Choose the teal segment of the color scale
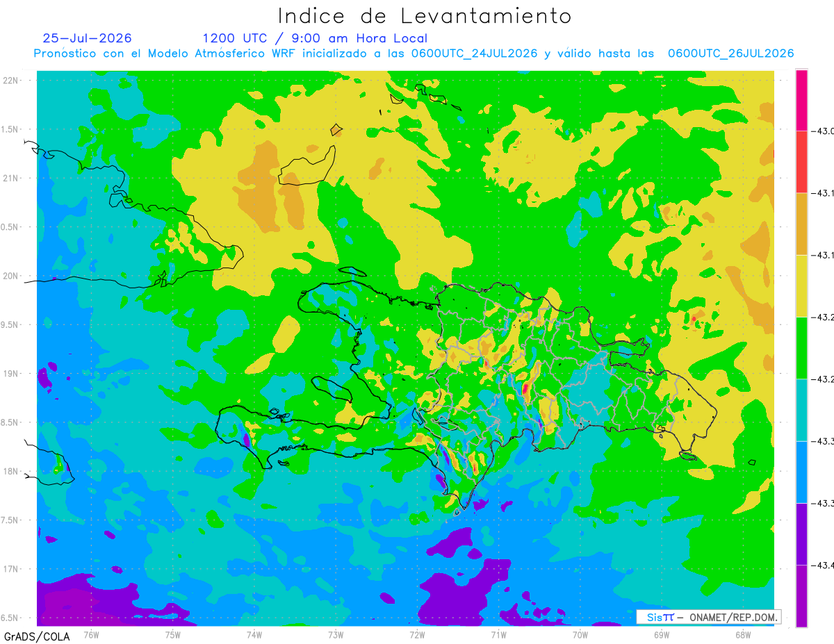This screenshot has width=834, height=644. pyautogui.click(x=801, y=410)
